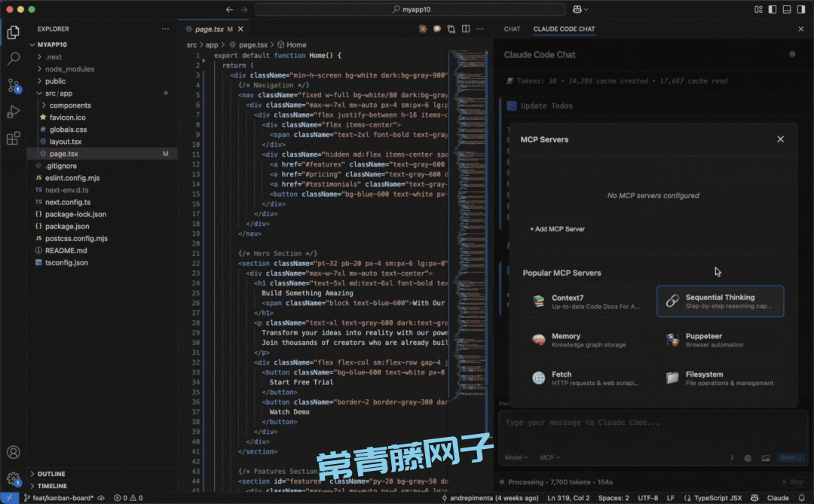Click the Search icon in activity bar

[x=14, y=58]
